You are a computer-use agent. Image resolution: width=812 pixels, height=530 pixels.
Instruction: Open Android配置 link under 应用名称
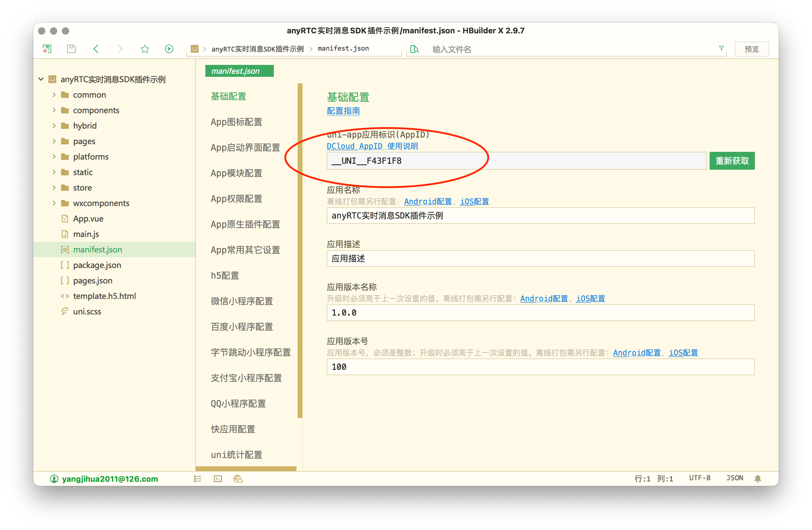(x=428, y=202)
